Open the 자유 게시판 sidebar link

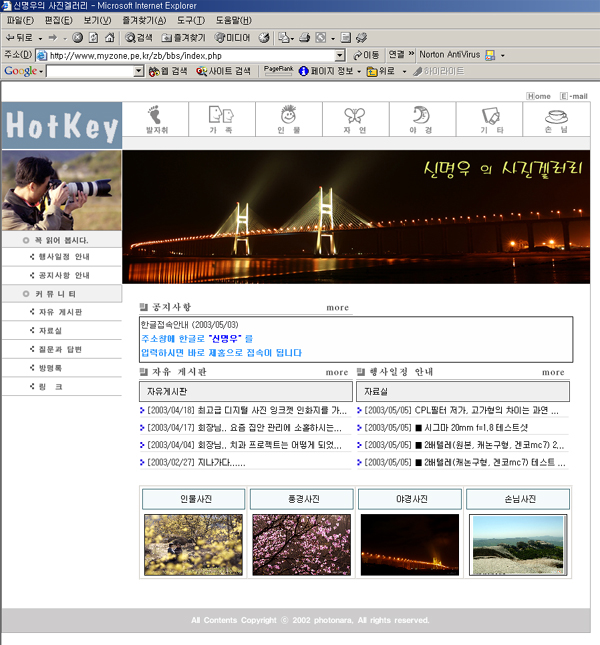point(60,312)
